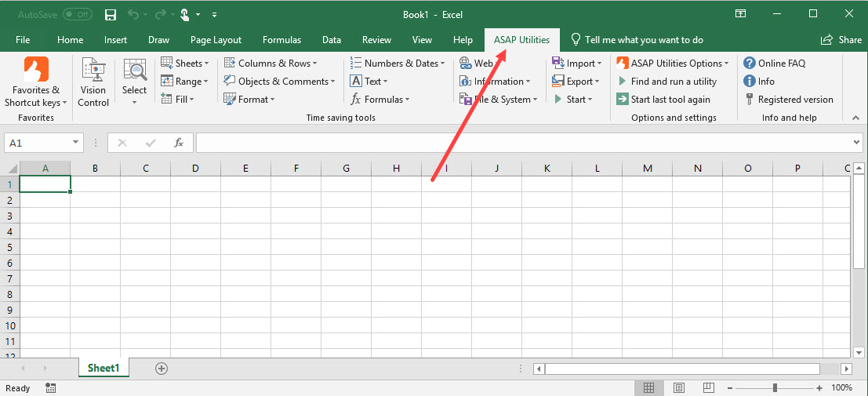Image resolution: width=868 pixels, height=396 pixels.
Task: Switch to Page Layout view in status bar
Action: pyautogui.click(x=679, y=387)
